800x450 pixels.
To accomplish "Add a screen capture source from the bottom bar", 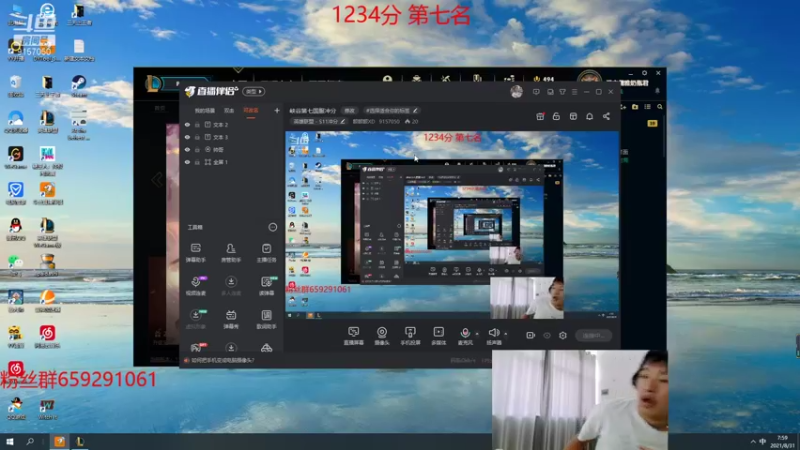I will coord(353,336).
